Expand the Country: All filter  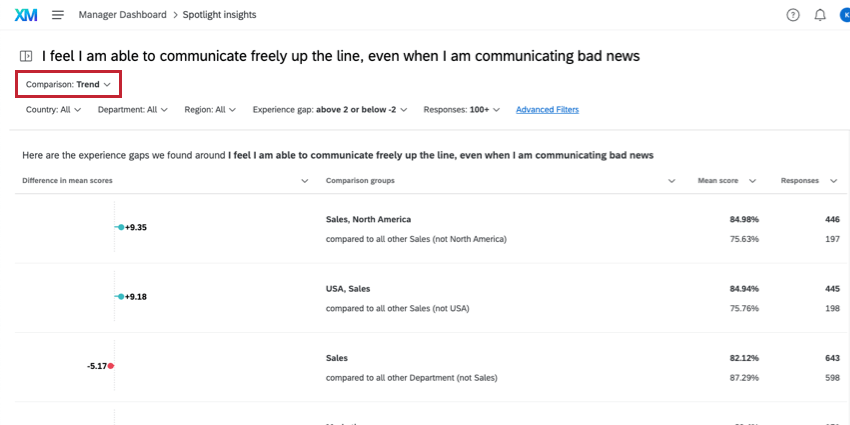point(55,110)
